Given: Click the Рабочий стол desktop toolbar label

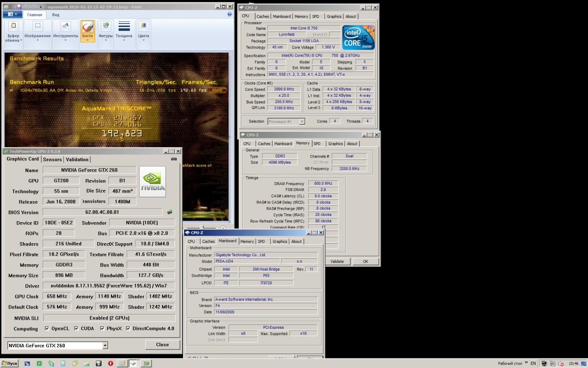Looking at the screenshot, I should [x=510, y=364].
